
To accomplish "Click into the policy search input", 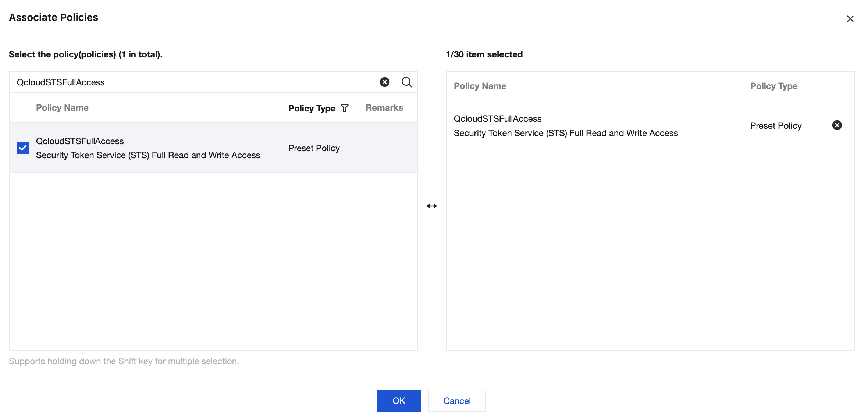I will [x=191, y=82].
